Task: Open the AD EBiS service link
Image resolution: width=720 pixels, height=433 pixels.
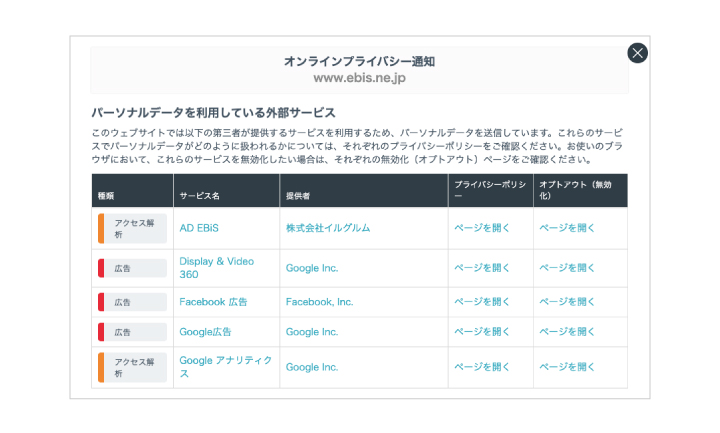Action: pyautogui.click(x=199, y=228)
